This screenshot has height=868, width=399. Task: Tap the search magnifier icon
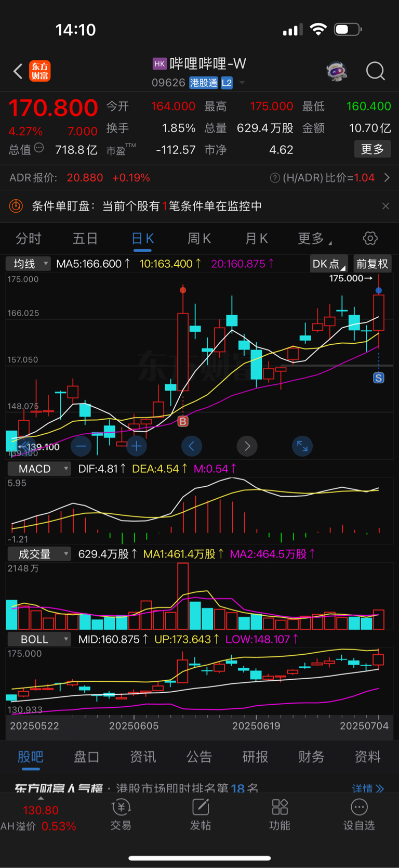[375, 71]
